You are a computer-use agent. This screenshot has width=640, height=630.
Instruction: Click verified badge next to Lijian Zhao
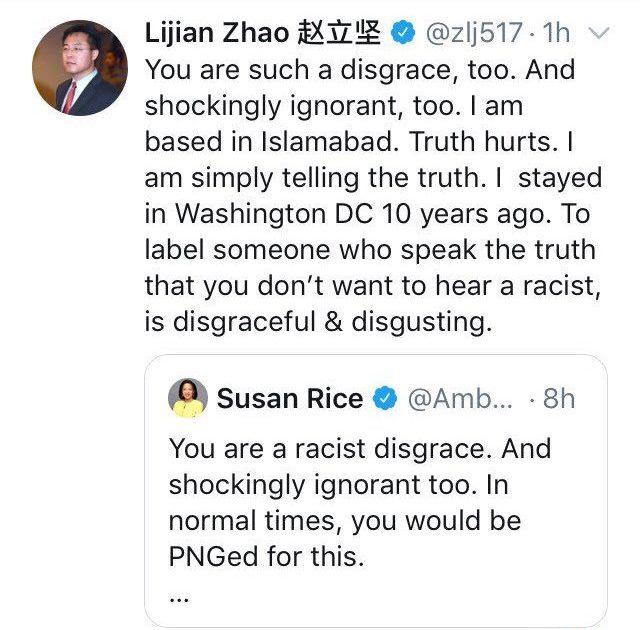(x=402, y=33)
